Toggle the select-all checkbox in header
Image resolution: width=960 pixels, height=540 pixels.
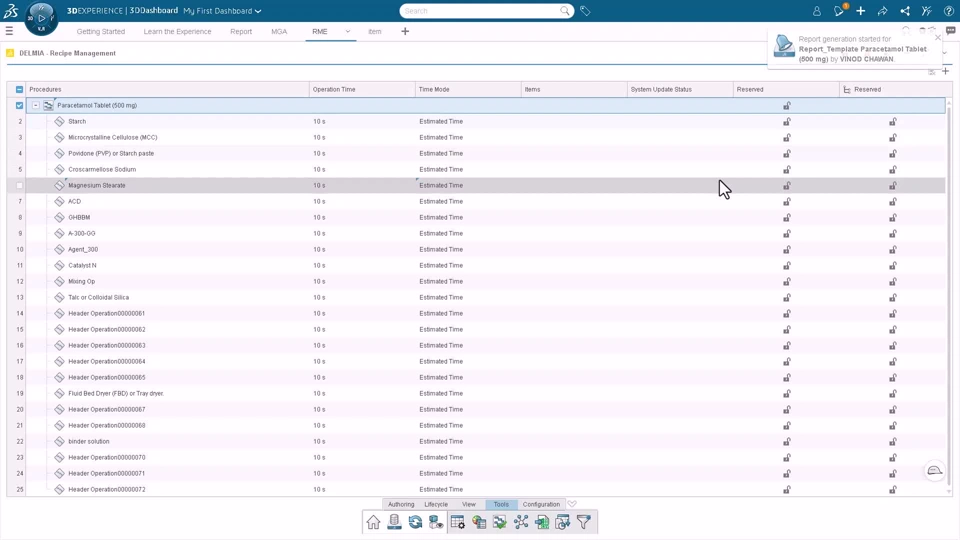pyautogui.click(x=20, y=89)
